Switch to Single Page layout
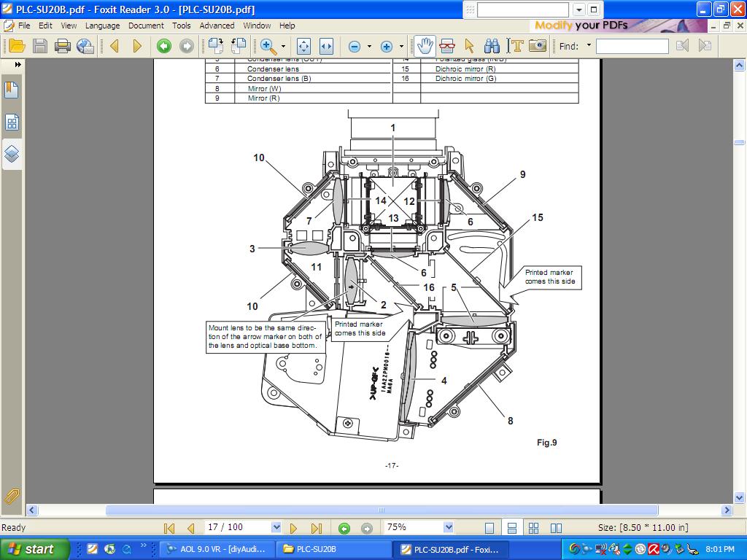Viewport: 747px width, 560px height. [x=489, y=528]
